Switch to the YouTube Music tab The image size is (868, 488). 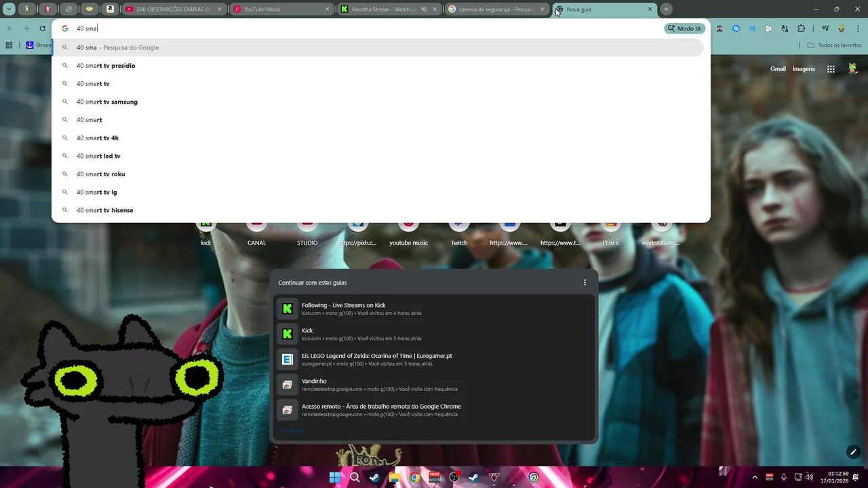pos(281,9)
